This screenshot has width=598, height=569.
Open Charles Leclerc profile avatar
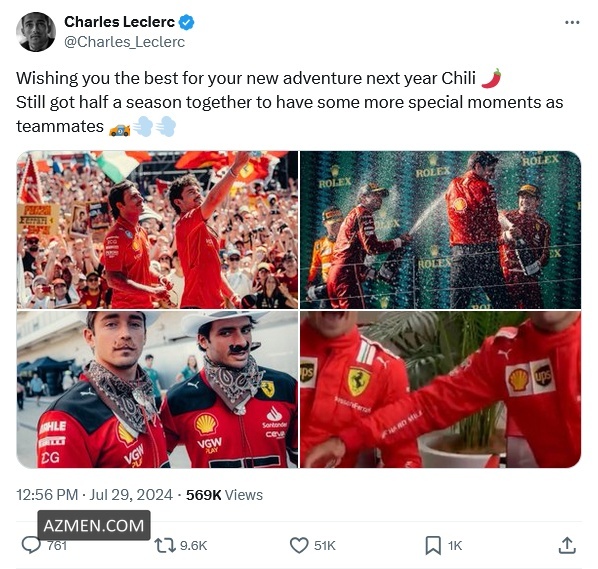[x=36, y=32]
